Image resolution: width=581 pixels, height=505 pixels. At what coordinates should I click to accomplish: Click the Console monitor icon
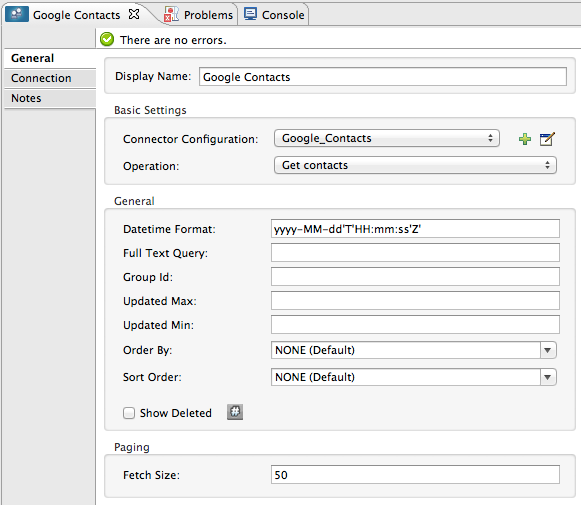(x=250, y=14)
